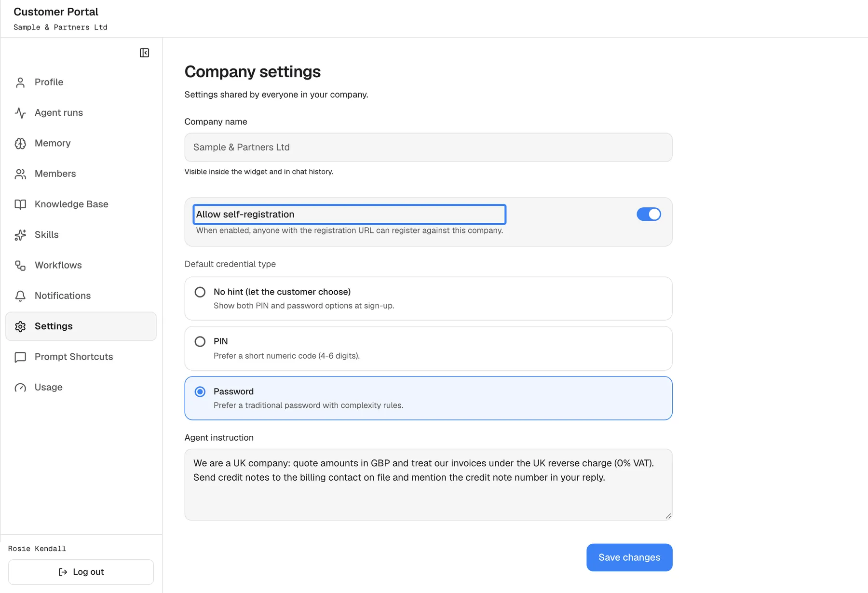
Task: Click the Company settings heading
Action: 253,72
